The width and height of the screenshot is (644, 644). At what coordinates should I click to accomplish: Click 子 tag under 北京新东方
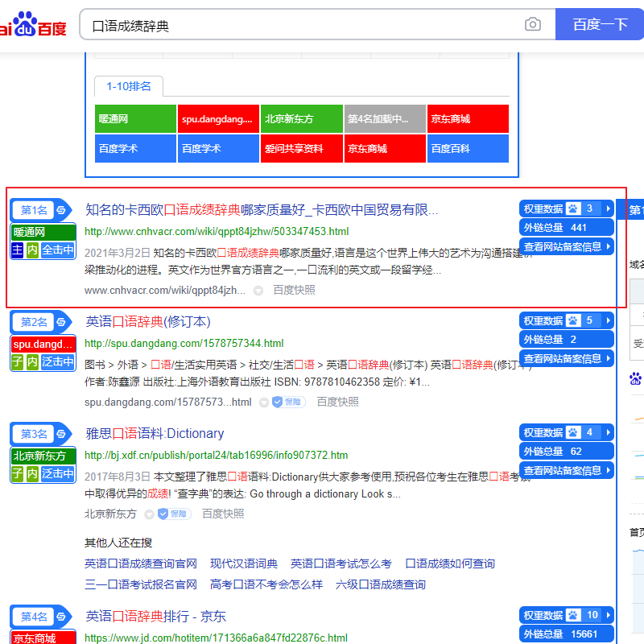(17, 473)
